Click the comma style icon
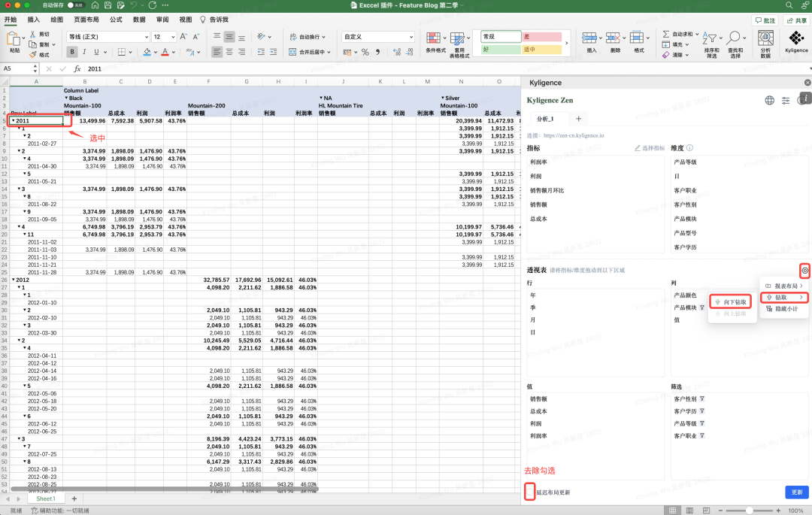 377,52
